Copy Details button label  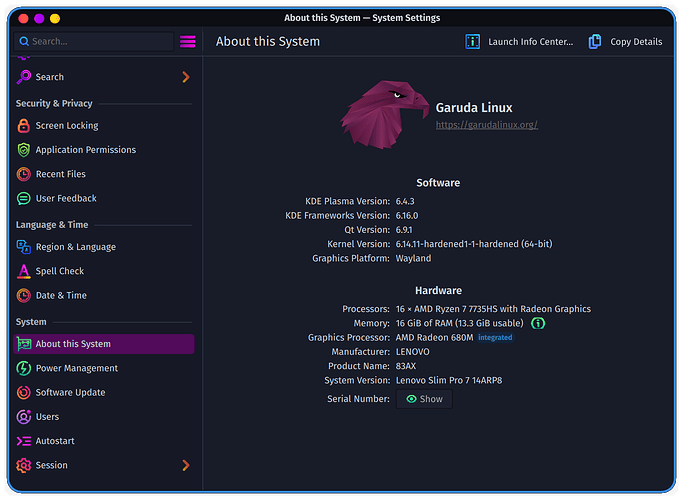[x=636, y=42]
